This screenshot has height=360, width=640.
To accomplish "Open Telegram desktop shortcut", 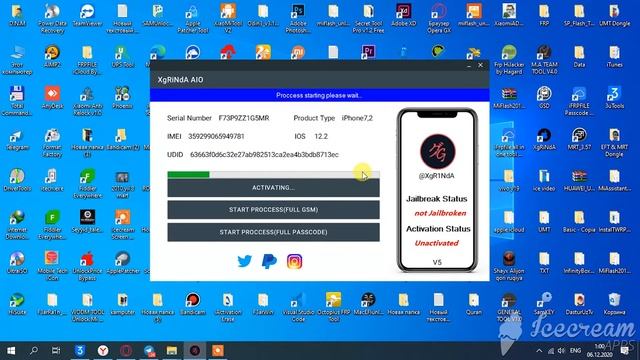I will (17, 140).
